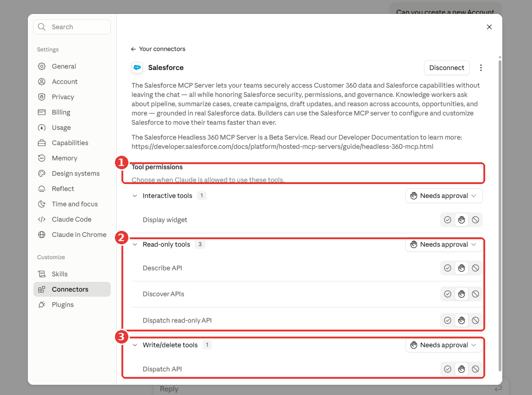Screen dimensions: 532x395
Task: Block the Display widget tool
Action: (475, 220)
